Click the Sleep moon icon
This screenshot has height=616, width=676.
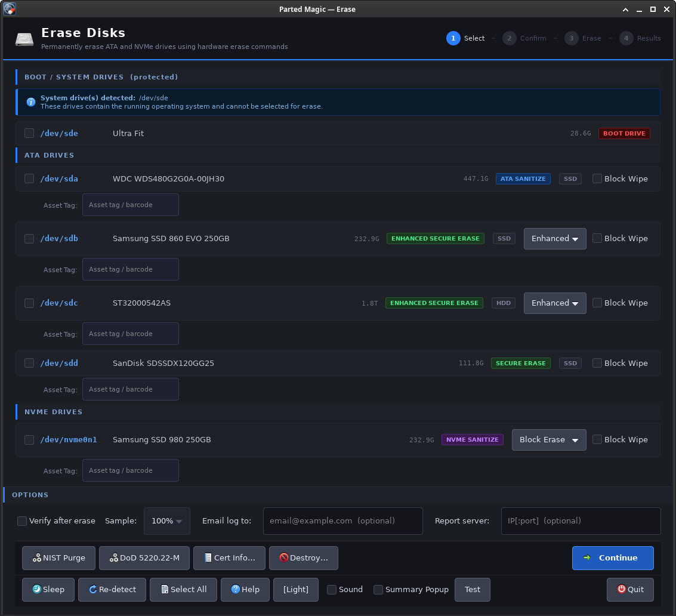click(x=37, y=589)
